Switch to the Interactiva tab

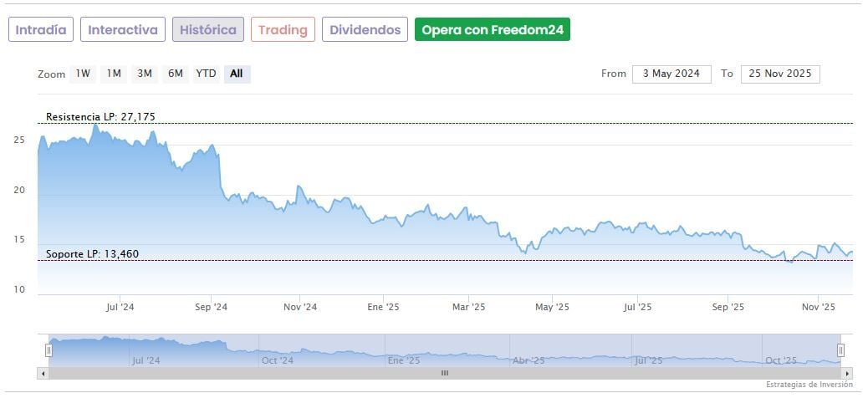(x=123, y=29)
